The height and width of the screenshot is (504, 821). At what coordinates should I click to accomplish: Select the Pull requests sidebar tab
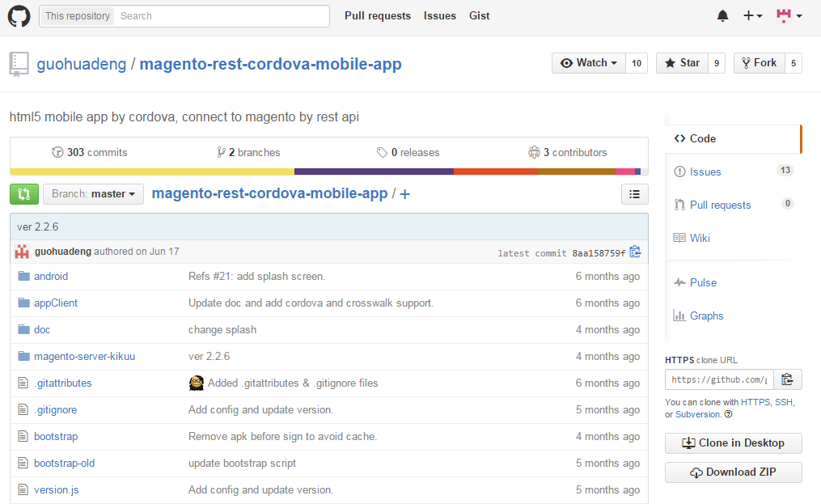pyautogui.click(x=733, y=205)
